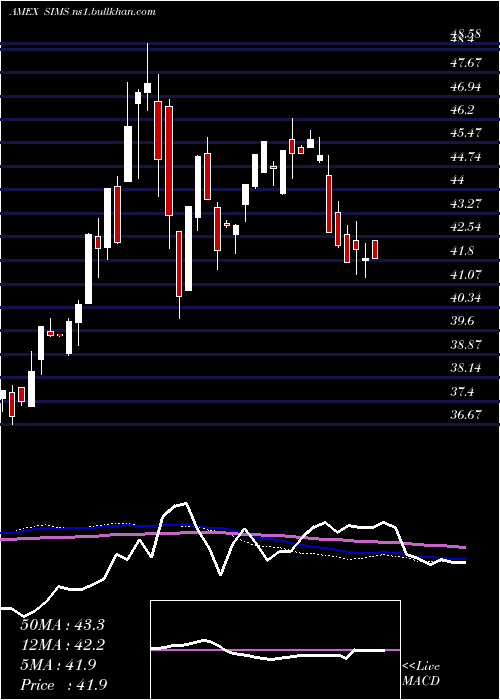Select the 46.94 price axis label
The image size is (500, 700).
pos(466,87)
